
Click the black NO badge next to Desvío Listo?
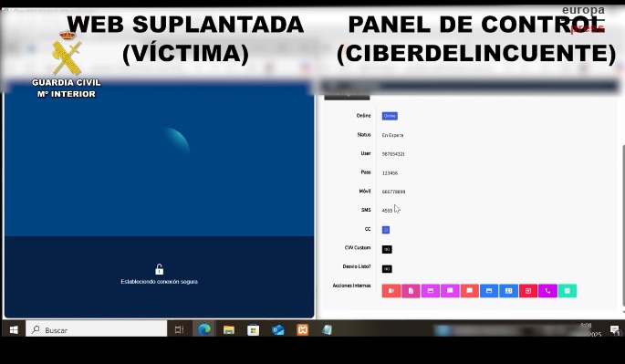click(387, 269)
